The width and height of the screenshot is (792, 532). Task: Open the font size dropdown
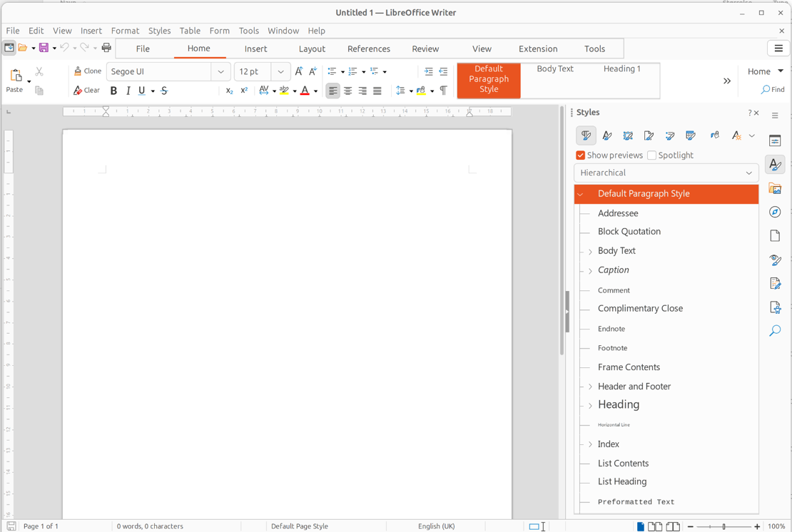280,71
